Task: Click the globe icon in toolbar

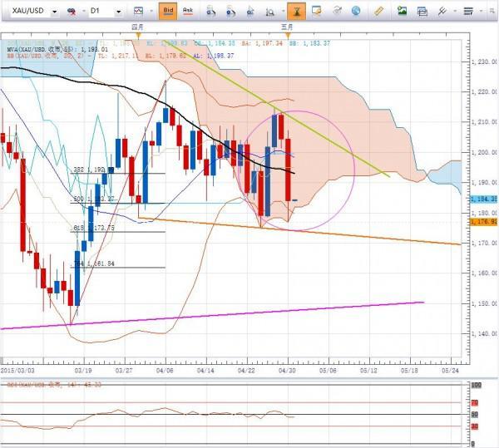Action: pos(356,11)
